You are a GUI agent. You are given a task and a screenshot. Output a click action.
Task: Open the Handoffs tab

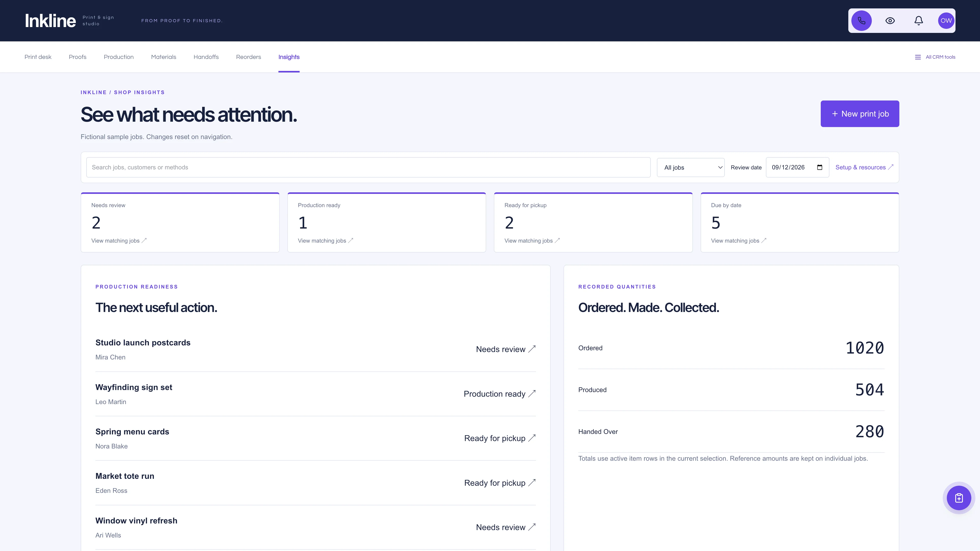[206, 57]
